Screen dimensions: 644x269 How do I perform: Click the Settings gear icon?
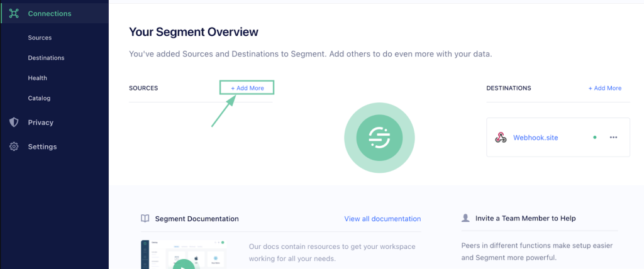click(14, 146)
